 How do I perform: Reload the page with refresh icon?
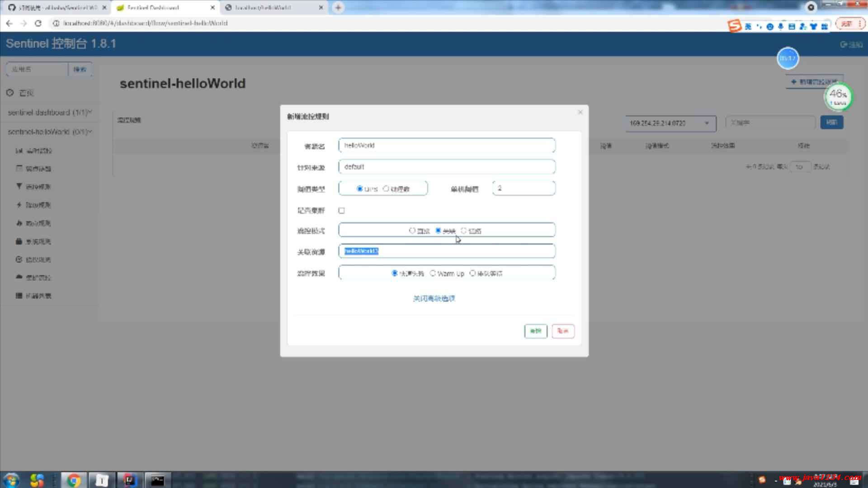[38, 23]
